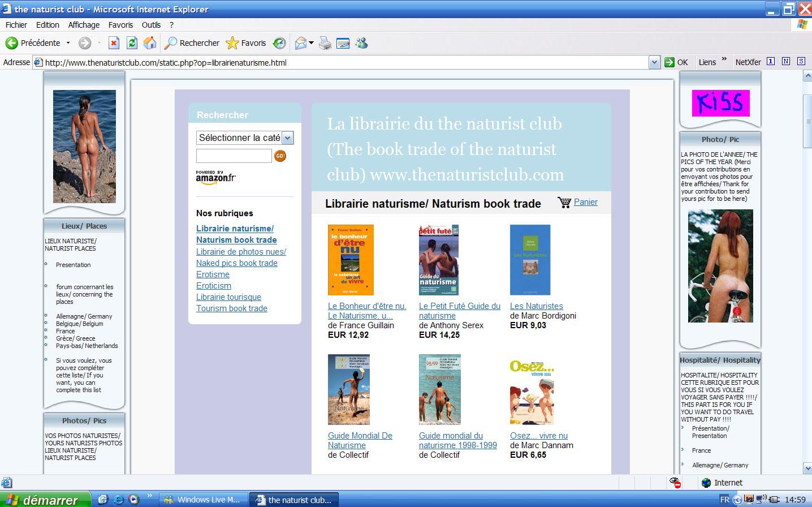Expand the Mail button dropdown arrow
812x507 pixels.
[311, 43]
